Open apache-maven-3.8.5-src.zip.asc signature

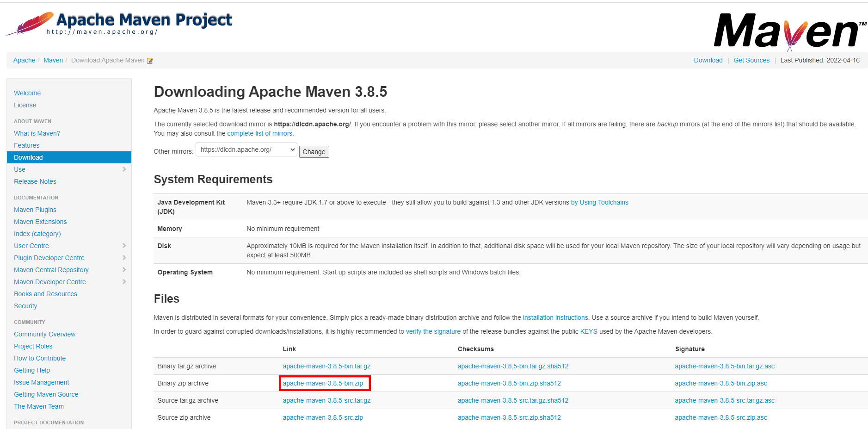click(x=721, y=417)
